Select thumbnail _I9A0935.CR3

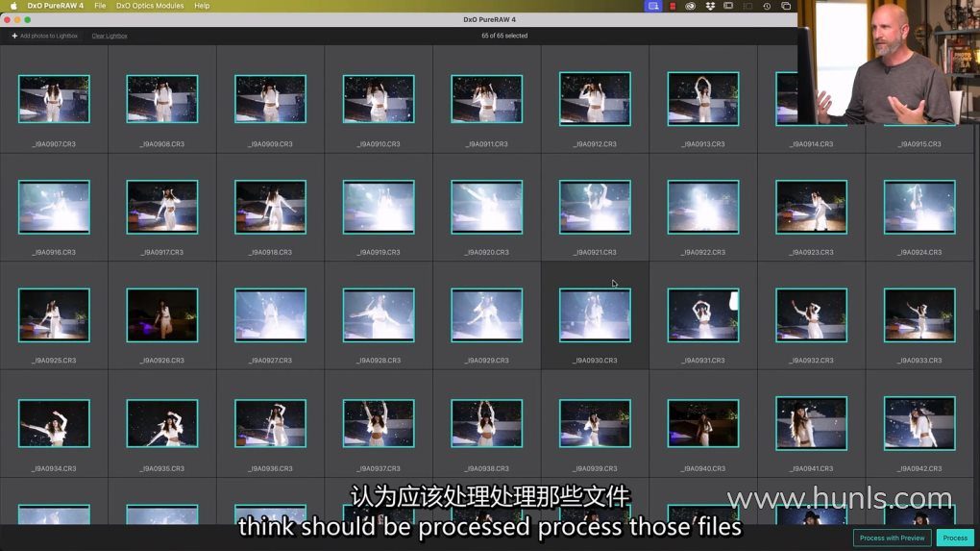click(161, 423)
